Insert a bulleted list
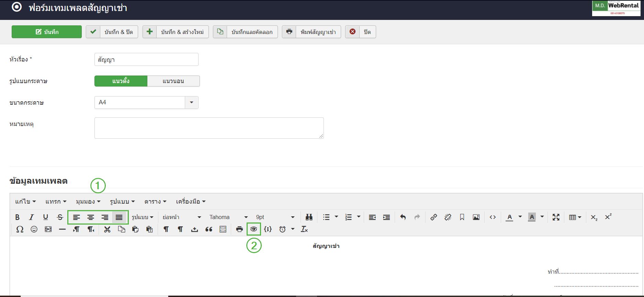644x297 pixels. point(326,217)
